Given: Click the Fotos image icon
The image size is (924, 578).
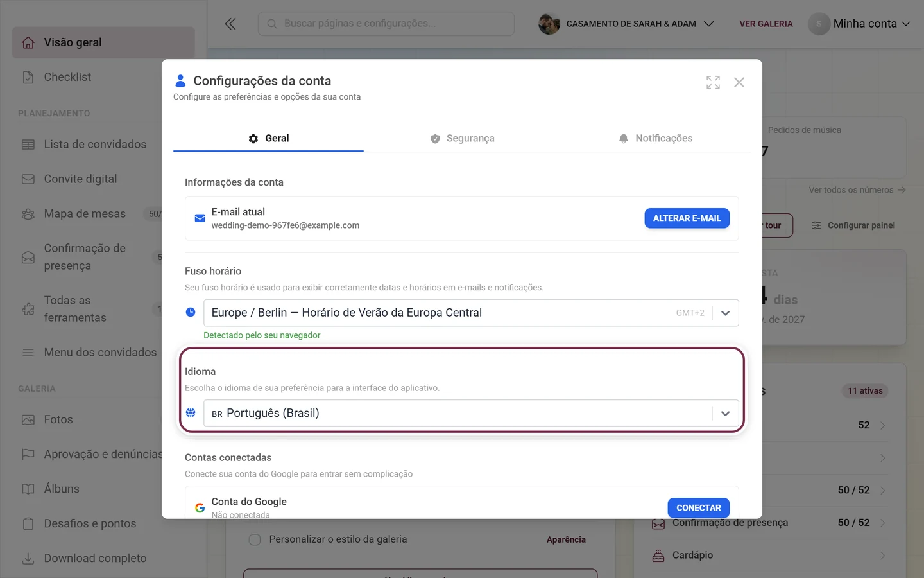Looking at the screenshot, I should (28, 420).
